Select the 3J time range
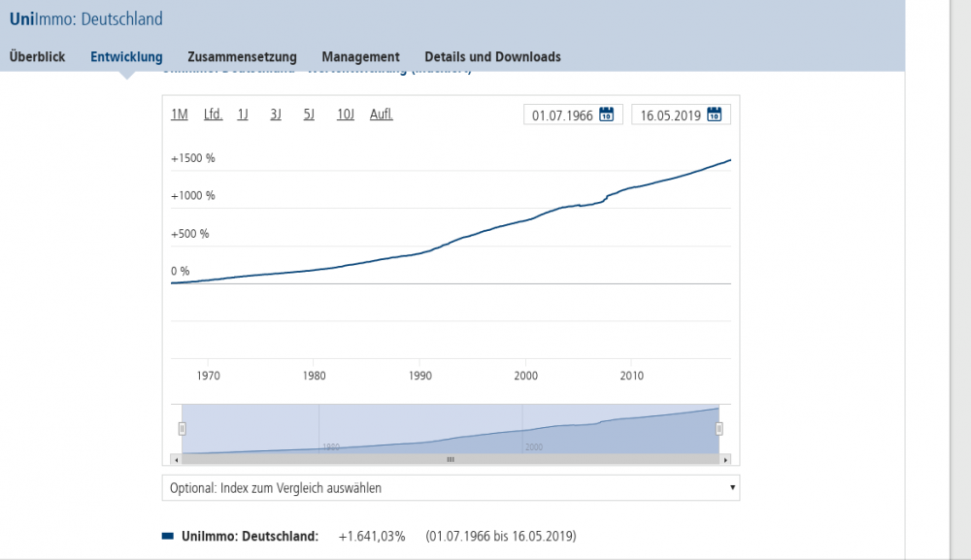 [276, 115]
